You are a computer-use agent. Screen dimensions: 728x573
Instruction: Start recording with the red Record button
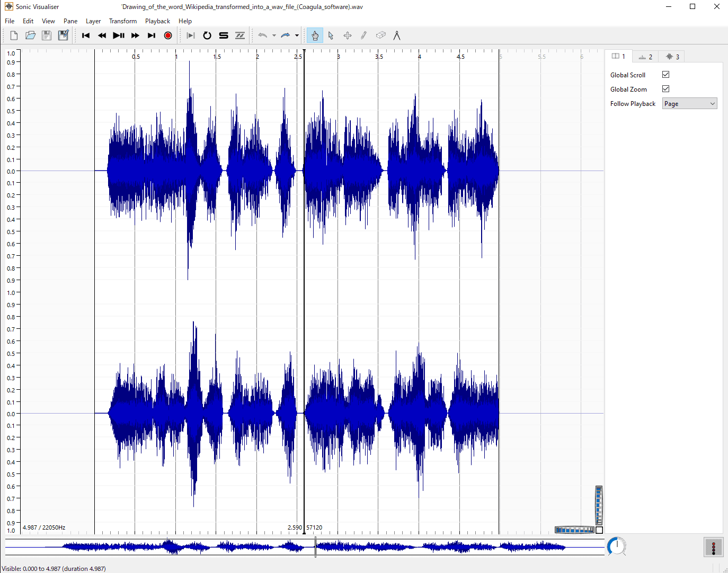click(x=168, y=35)
